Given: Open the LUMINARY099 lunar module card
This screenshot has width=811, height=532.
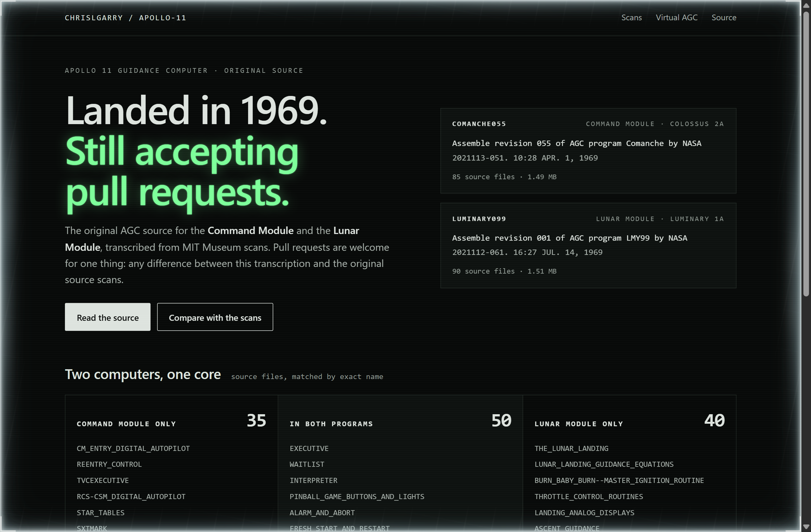Looking at the screenshot, I should pyautogui.click(x=588, y=245).
